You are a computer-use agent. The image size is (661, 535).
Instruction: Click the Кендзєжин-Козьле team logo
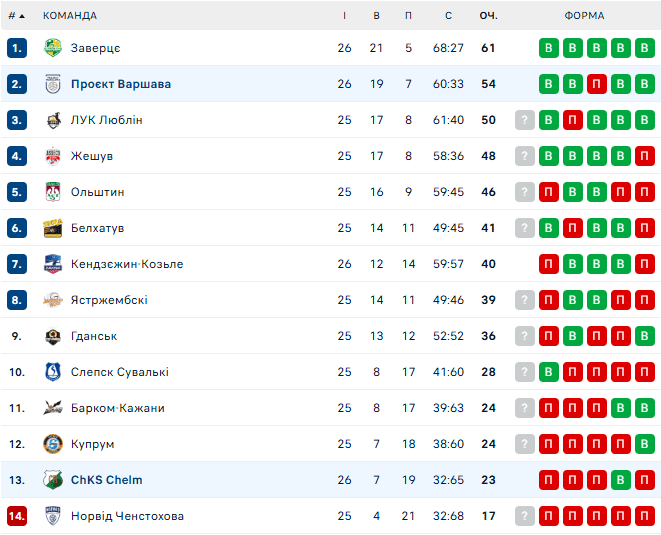(53, 264)
